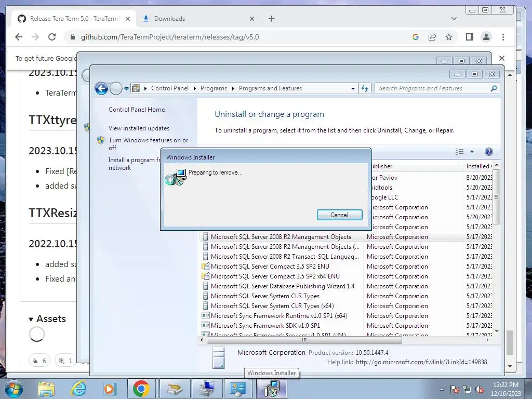The width and height of the screenshot is (532, 399).
Task: Open the help question mark icon
Action: [488, 152]
